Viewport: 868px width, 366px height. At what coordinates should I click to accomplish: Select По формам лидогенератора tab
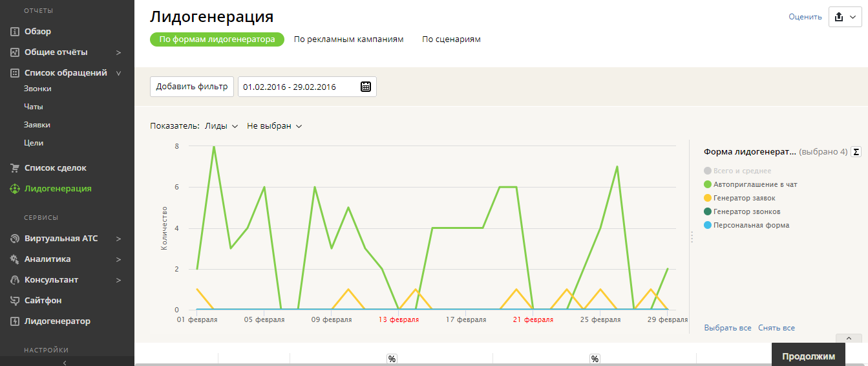click(x=217, y=39)
